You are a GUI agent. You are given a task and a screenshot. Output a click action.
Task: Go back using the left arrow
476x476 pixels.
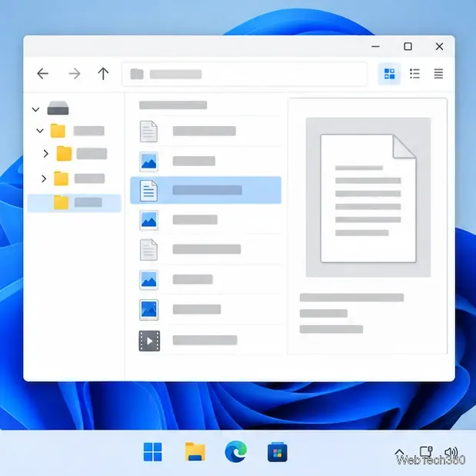(x=42, y=74)
